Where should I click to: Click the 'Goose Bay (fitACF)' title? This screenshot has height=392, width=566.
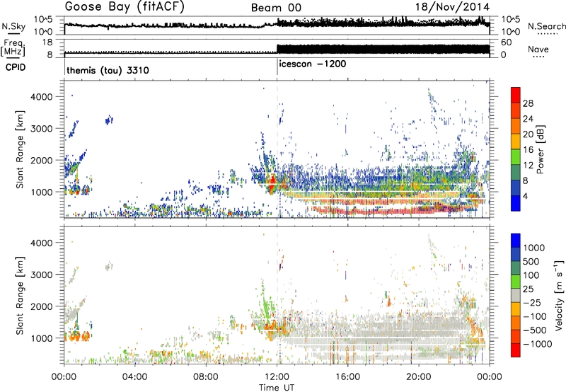pyautogui.click(x=125, y=6)
